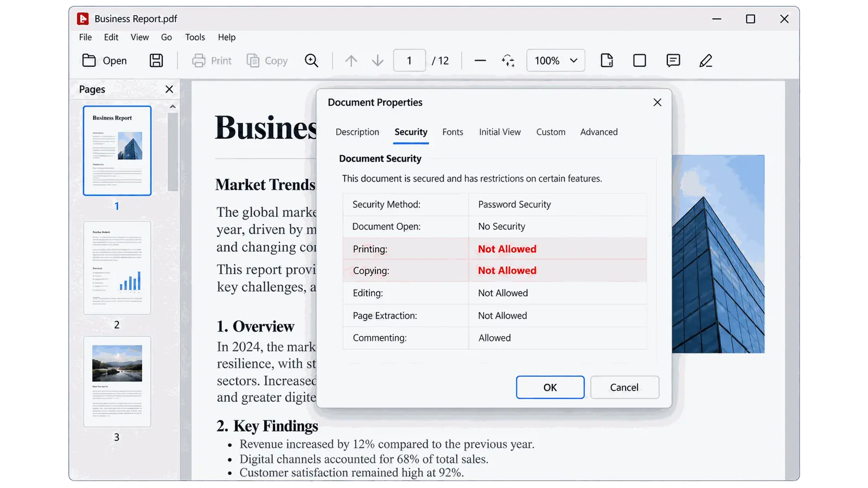Click the Printing "Not Allowed" value
868x488 pixels.
point(507,249)
